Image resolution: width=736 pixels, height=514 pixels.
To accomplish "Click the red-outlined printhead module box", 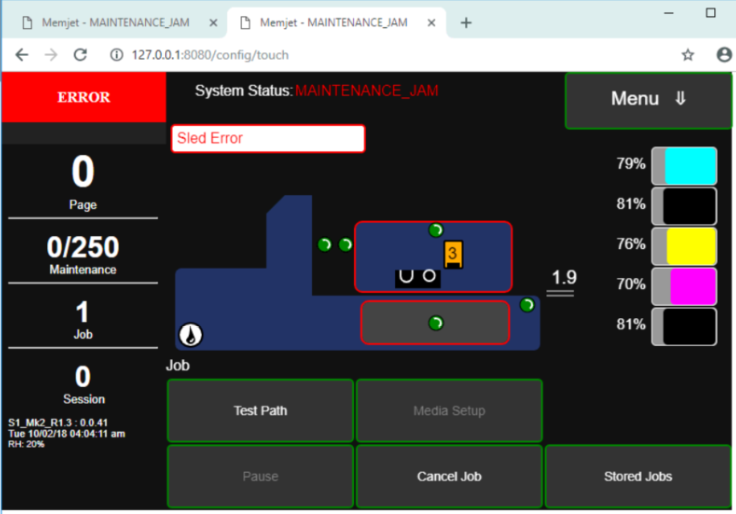I will (433, 257).
